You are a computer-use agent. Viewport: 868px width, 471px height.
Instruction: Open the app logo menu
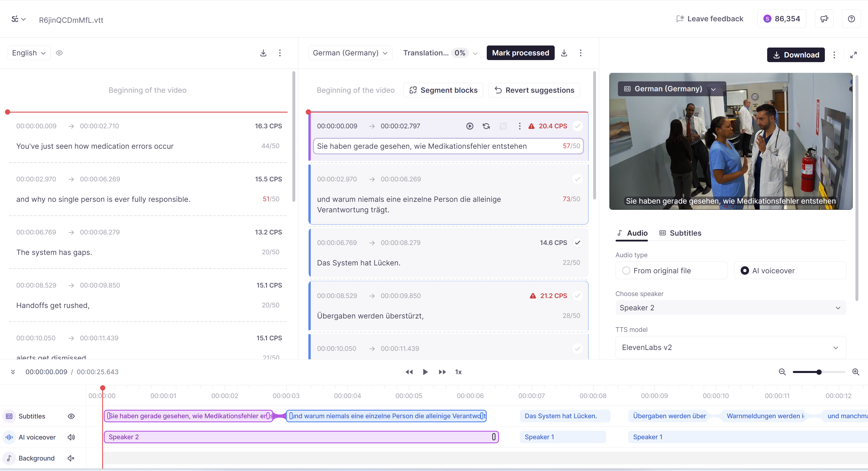(18, 19)
